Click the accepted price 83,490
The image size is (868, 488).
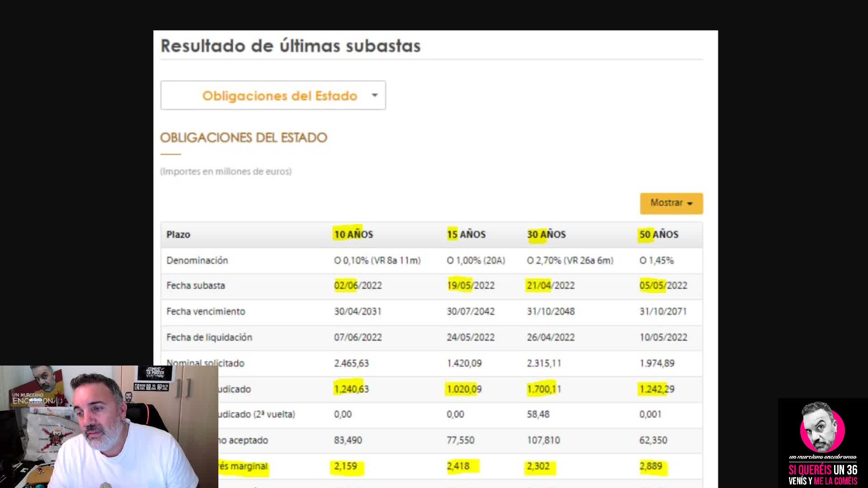[x=348, y=440]
